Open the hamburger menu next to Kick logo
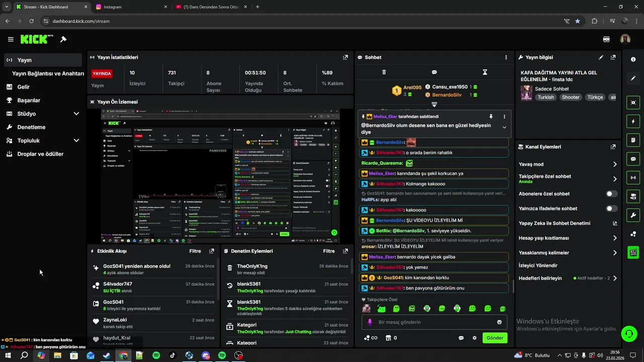The image size is (644, 362). point(11,39)
